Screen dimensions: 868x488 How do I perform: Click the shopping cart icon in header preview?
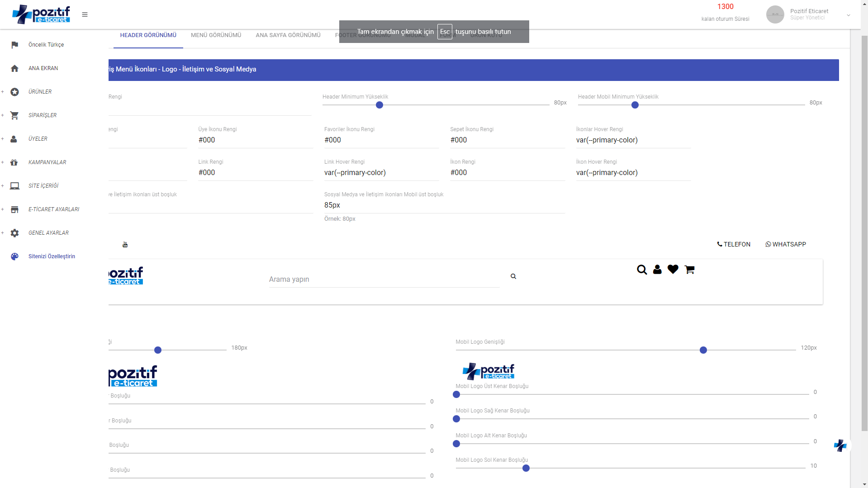(689, 270)
